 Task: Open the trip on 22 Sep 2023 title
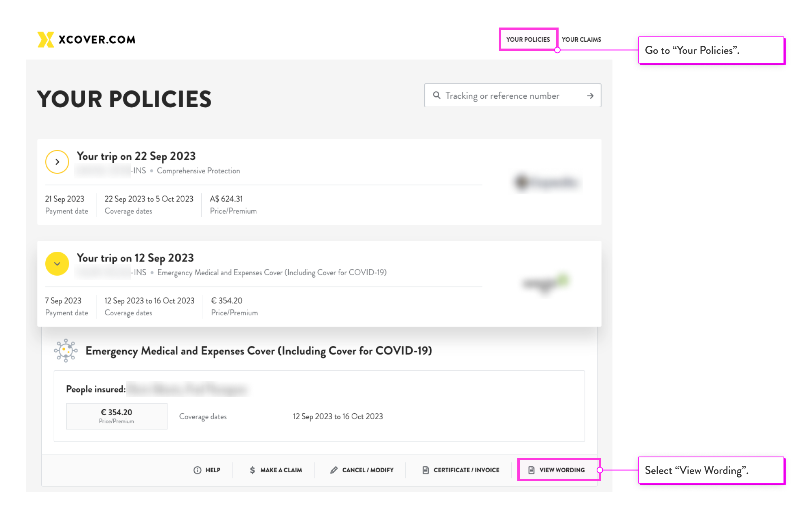pos(136,156)
